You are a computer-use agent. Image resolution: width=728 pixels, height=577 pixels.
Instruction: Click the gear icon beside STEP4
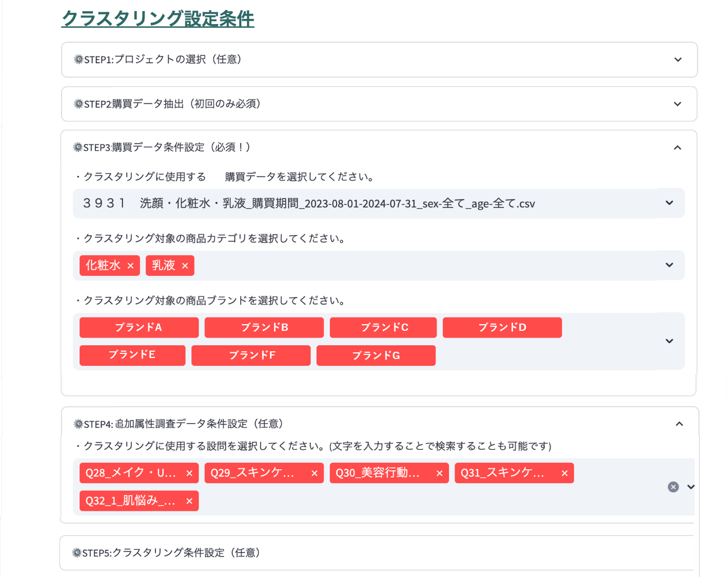78,424
